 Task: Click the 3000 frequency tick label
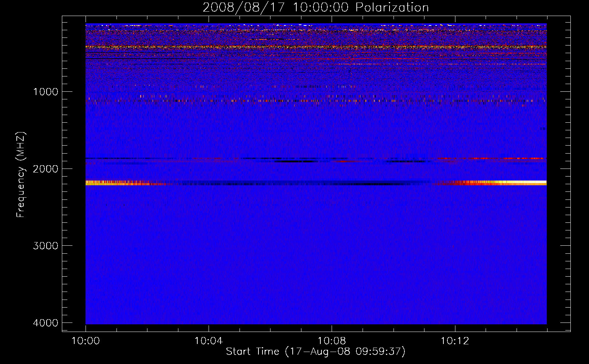pos(46,246)
